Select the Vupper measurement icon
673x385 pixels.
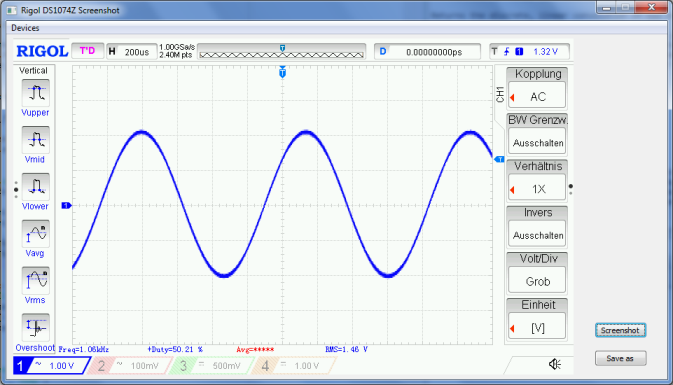click(x=36, y=93)
